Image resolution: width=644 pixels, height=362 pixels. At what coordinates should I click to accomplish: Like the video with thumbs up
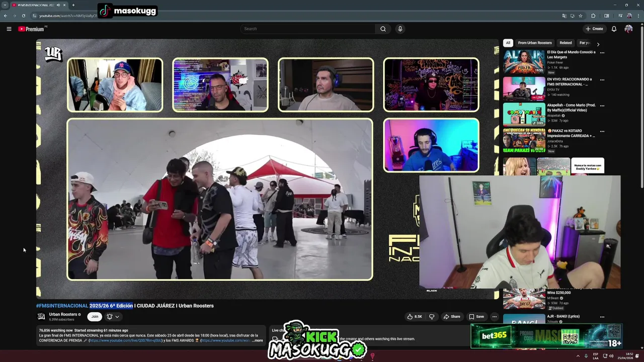pyautogui.click(x=415, y=317)
